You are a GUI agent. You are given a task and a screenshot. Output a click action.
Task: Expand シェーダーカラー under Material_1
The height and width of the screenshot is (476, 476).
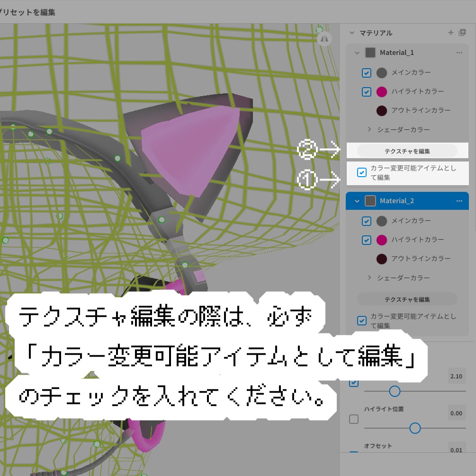(x=369, y=129)
